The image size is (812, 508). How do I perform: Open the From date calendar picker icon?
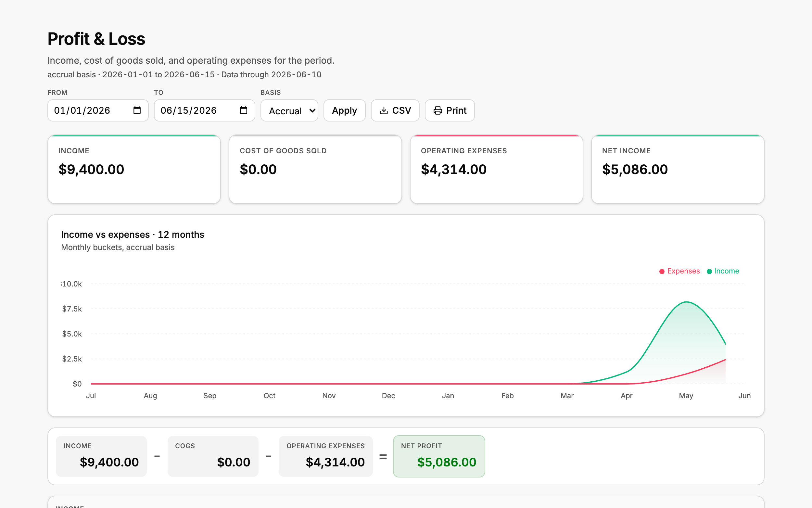click(x=137, y=110)
